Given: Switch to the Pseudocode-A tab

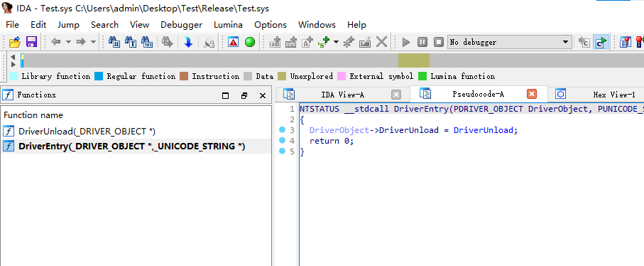Looking at the screenshot, I should tap(478, 94).
